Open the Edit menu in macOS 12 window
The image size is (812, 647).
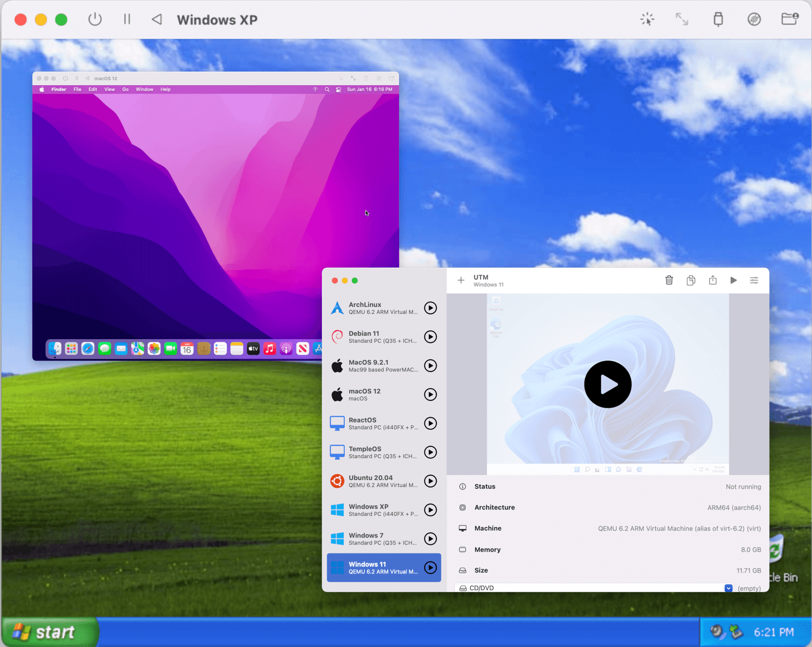pos(93,90)
